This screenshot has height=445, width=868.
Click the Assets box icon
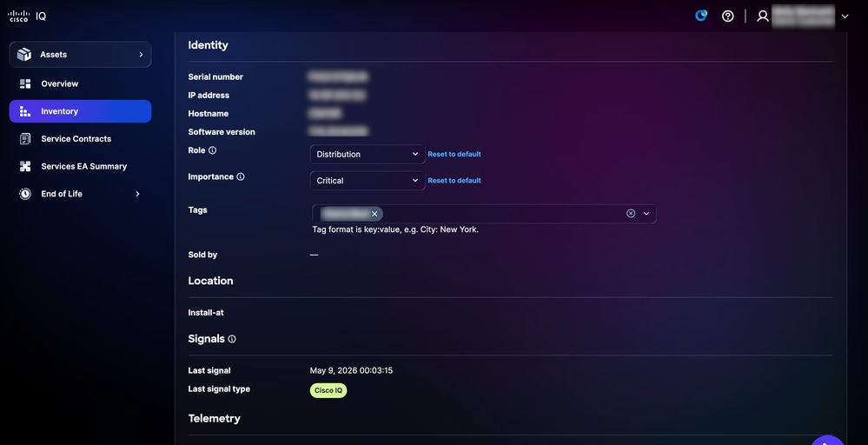coord(23,54)
